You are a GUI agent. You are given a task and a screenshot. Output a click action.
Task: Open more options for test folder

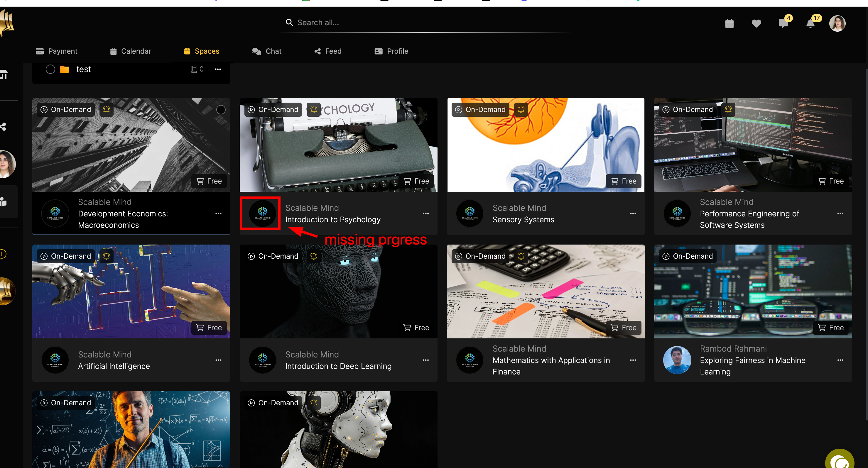tap(218, 69)
